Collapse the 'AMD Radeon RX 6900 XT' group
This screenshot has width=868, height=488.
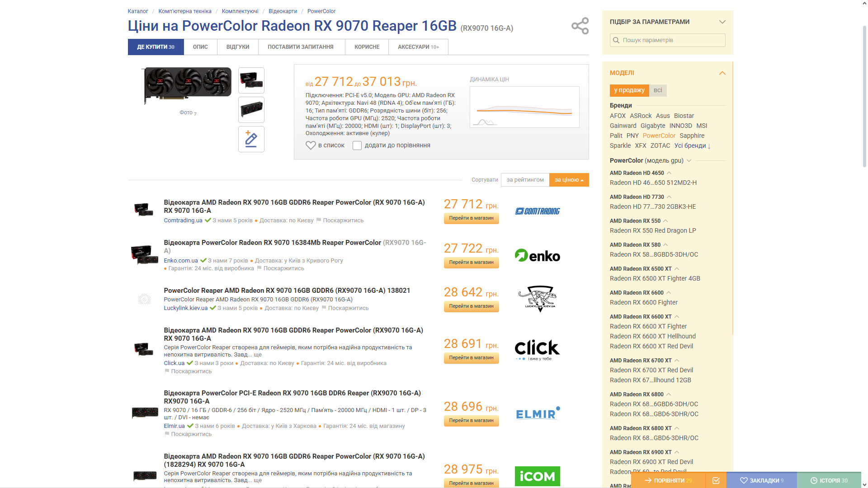click(x=677, y=452)
